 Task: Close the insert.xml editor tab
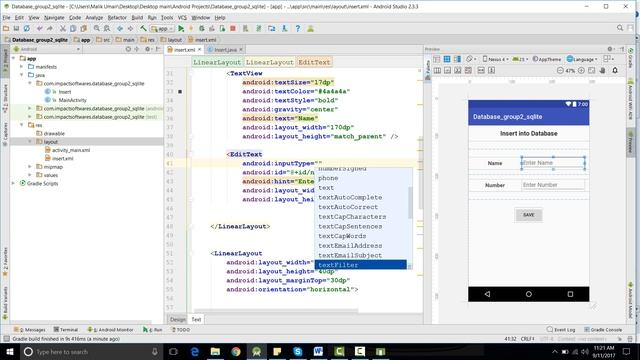200,49
